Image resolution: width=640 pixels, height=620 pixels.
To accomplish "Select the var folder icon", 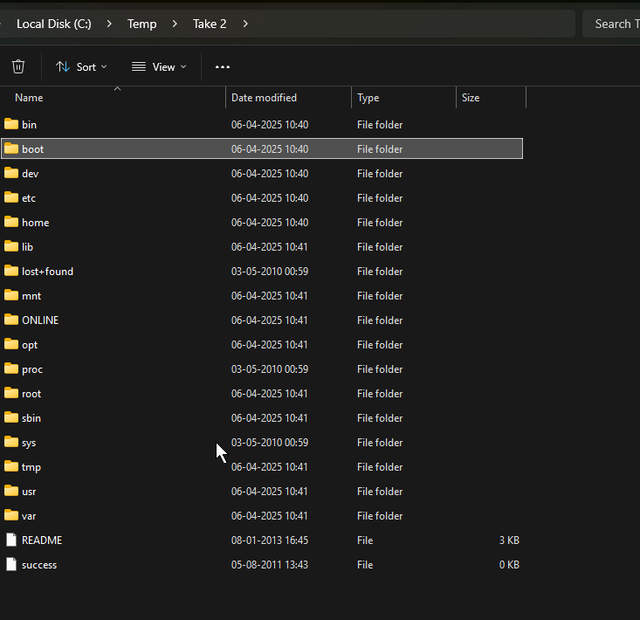I will [11, 515].
